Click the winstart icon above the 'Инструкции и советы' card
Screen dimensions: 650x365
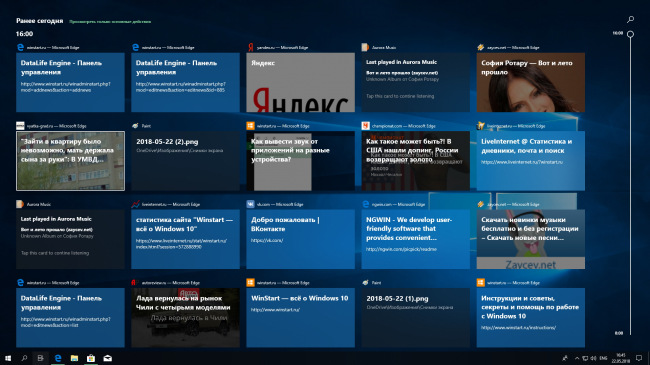[x=480, y=282]
